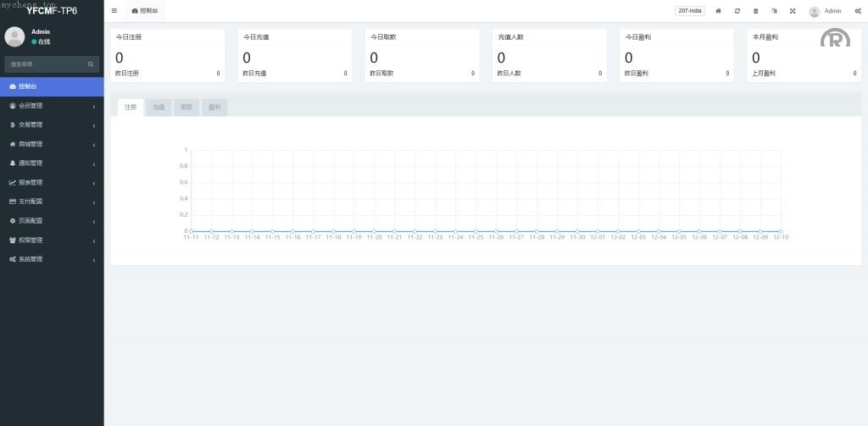Switch to the 盈利 chart tab

click(214, 108)
